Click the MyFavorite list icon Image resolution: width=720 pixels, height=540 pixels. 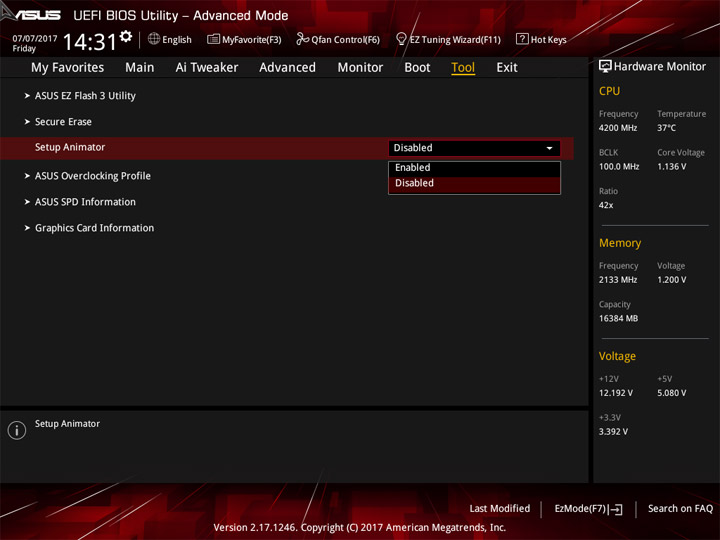[x=213, y=39]
